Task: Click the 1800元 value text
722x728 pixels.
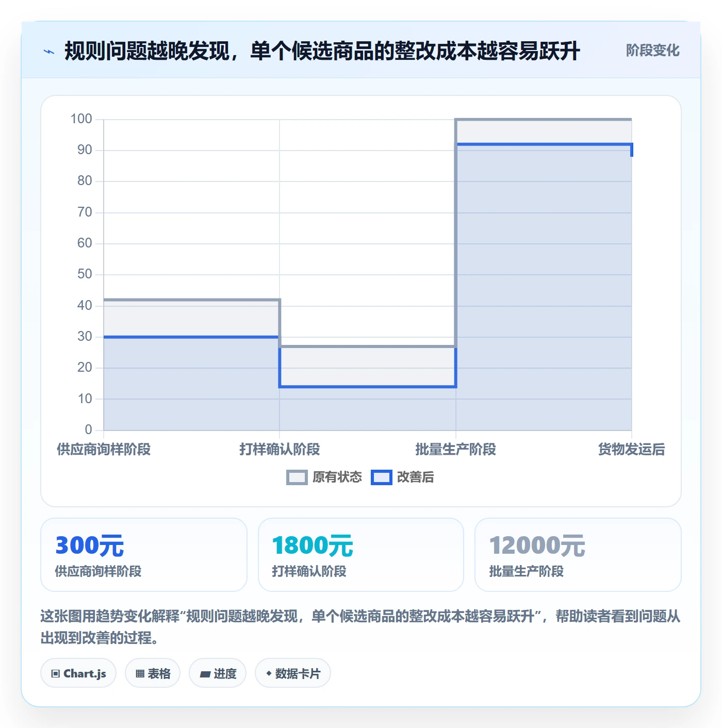Action: pyautogui.click(x=313, y=545)
